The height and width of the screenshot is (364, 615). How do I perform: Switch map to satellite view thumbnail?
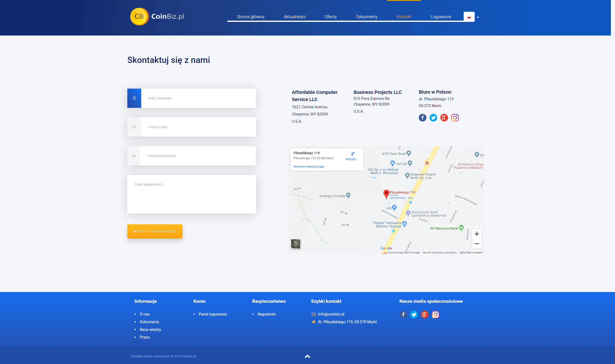coord(295,244)
